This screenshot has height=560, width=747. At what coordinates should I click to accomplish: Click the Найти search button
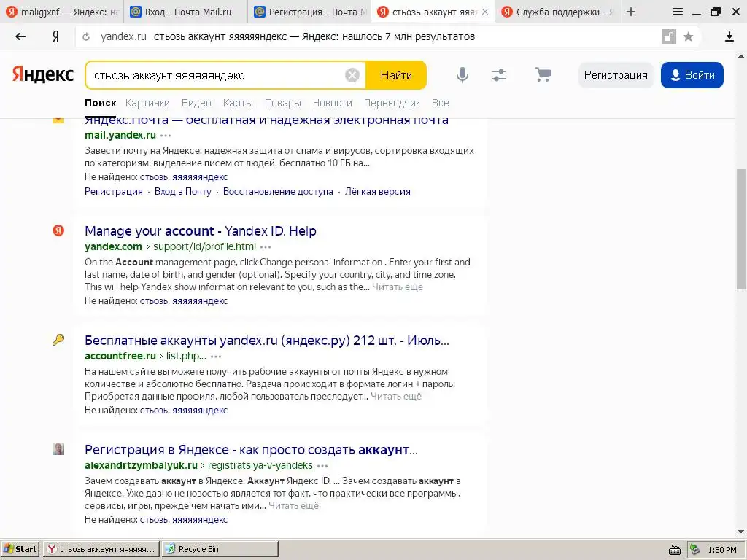click(x=396, y=75)
